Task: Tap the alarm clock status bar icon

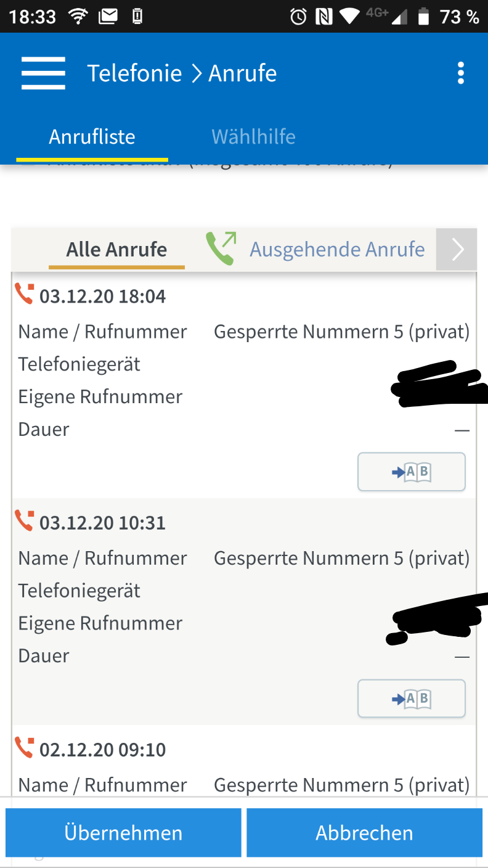Action: click(x=298, y=17)
